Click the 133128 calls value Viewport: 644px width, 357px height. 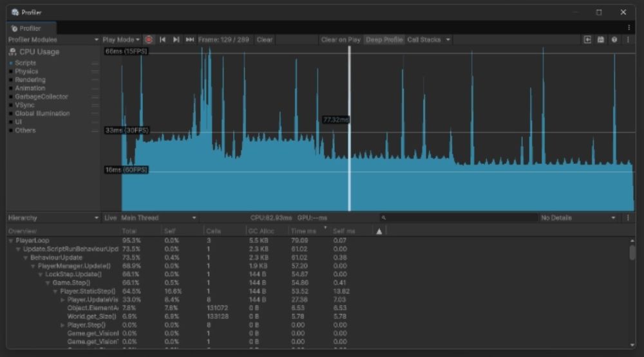[217, 316]
